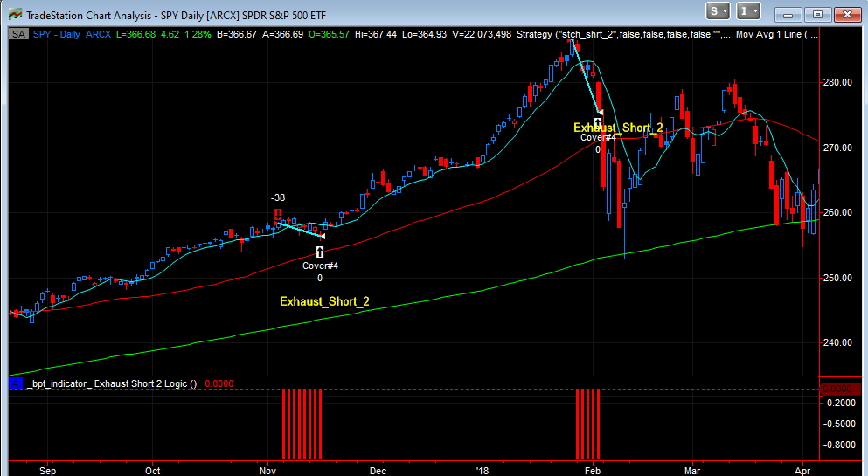
Task: Click the red 0.0000 value marker on axis
Action: tap(837, 389)
